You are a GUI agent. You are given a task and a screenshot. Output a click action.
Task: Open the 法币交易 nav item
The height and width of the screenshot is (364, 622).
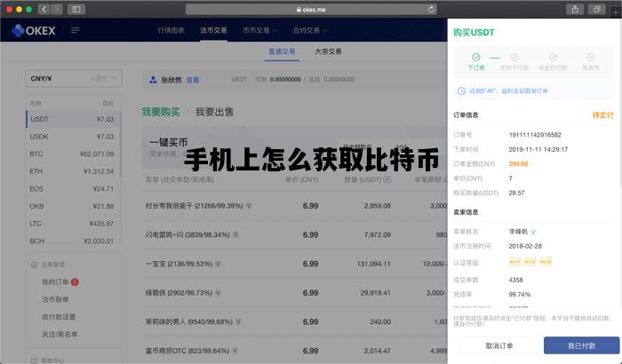pos(213,30)
